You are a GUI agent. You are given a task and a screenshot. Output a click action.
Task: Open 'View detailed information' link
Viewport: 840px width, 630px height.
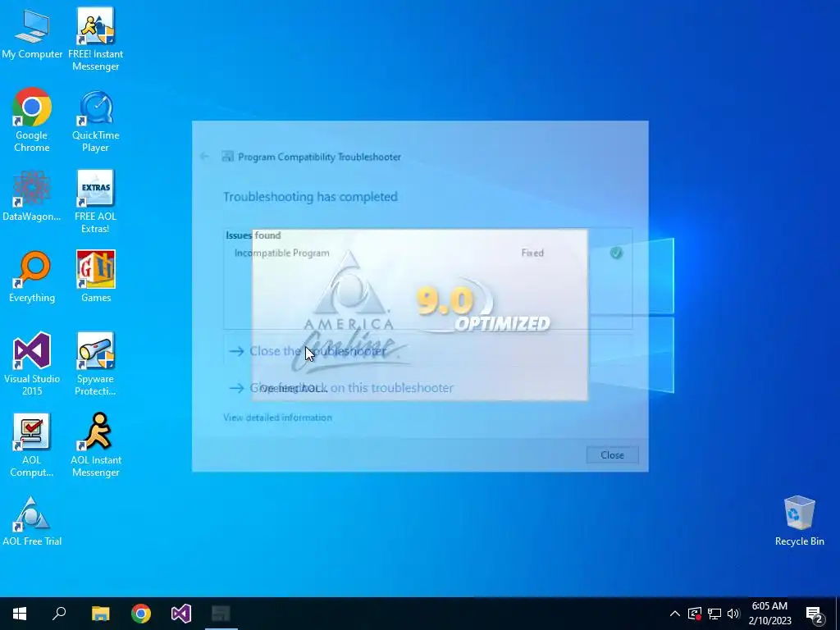(277, 418)
